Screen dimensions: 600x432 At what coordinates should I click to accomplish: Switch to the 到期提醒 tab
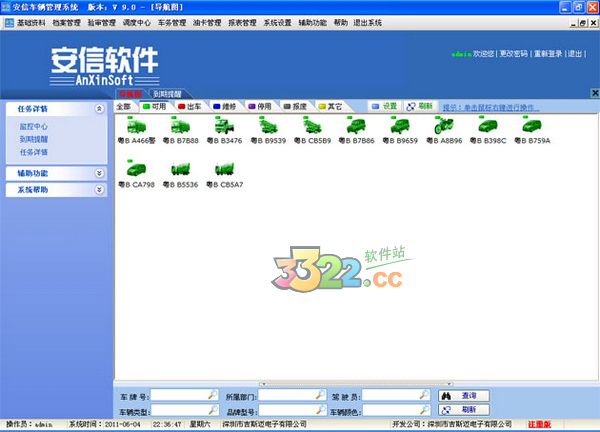click(x=167, y=94)
